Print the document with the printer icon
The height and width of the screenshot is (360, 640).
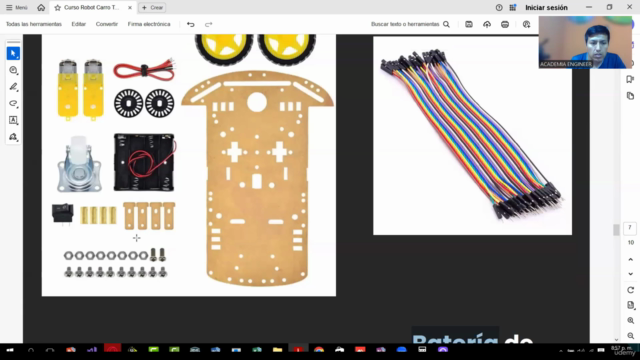[x=505, y=24]
